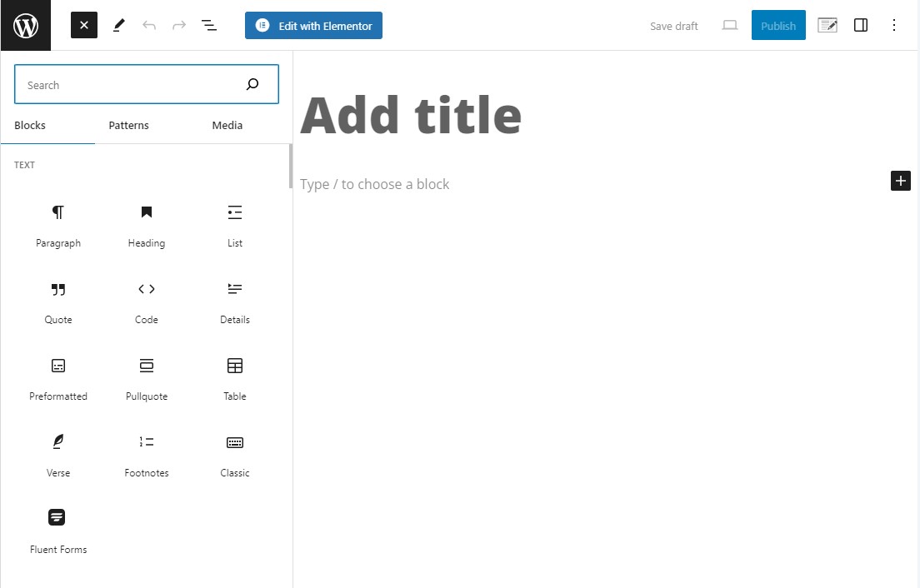Screen dimensions: 920x588
Task: Click the WordPress logo to view posts
Action: click(x=26, y=25)
